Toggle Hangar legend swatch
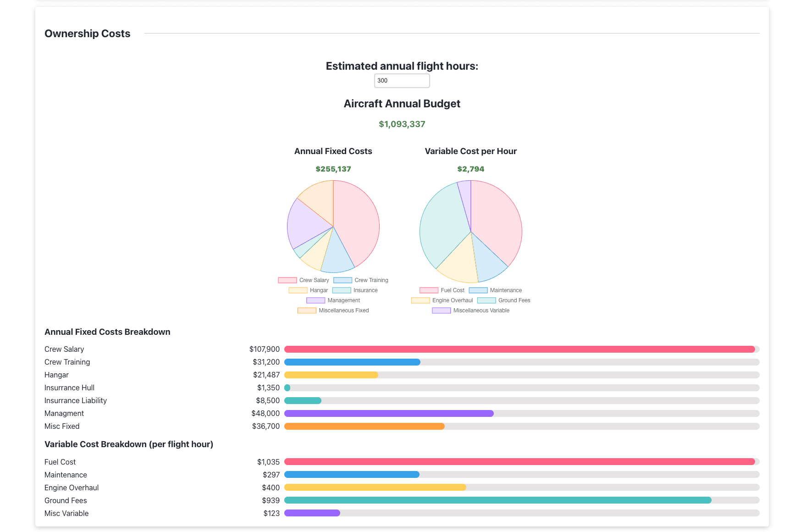Screen dimensions: 812x532 tap(298, 290)
